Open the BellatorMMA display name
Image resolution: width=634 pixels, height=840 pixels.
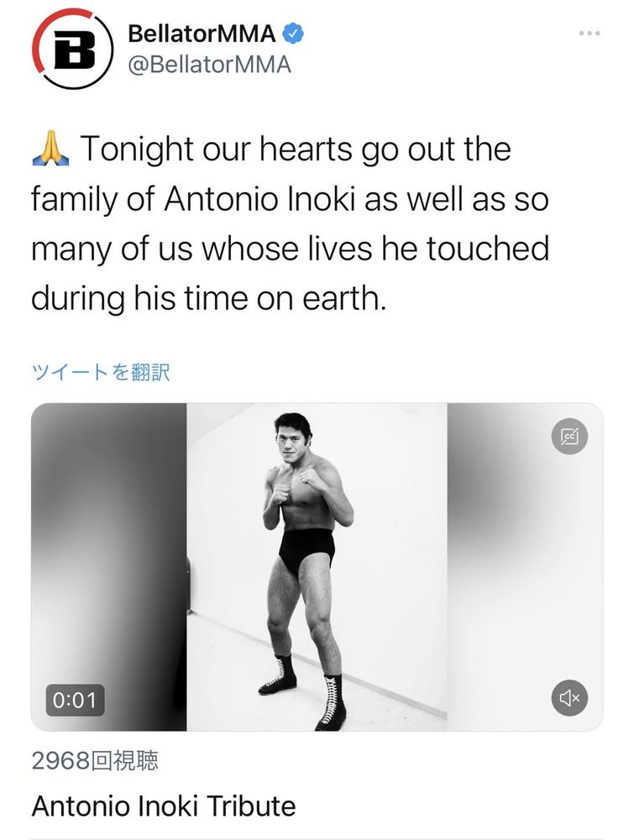[202, 34]
